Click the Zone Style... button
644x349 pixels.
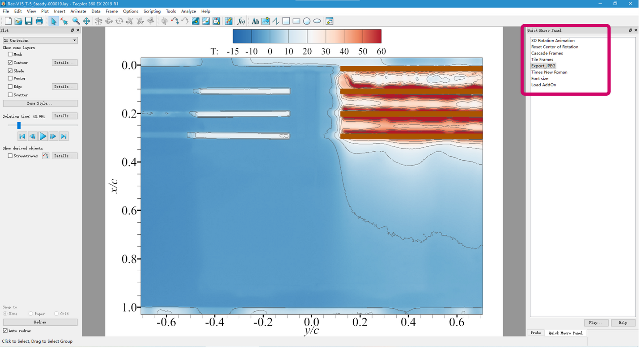tap(40, 103)
